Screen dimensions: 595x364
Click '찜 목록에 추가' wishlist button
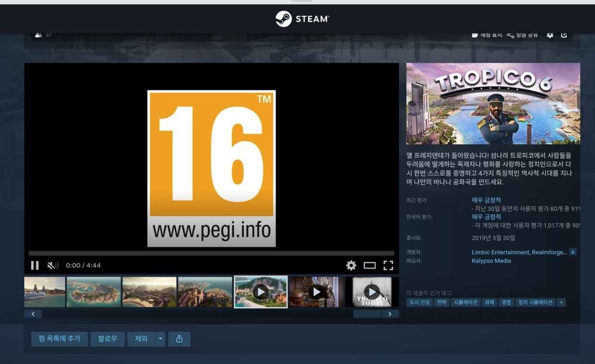pos(59,339)
